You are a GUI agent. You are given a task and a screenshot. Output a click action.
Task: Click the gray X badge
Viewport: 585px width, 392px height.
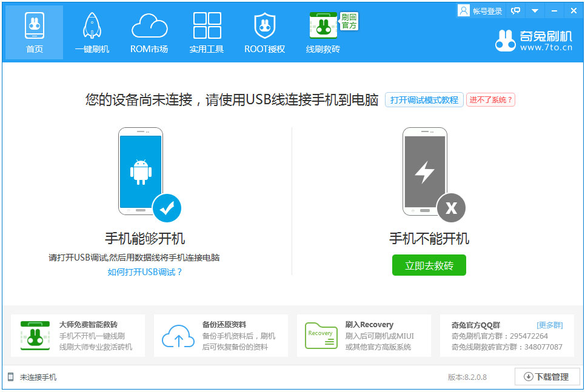coord(451,208)
